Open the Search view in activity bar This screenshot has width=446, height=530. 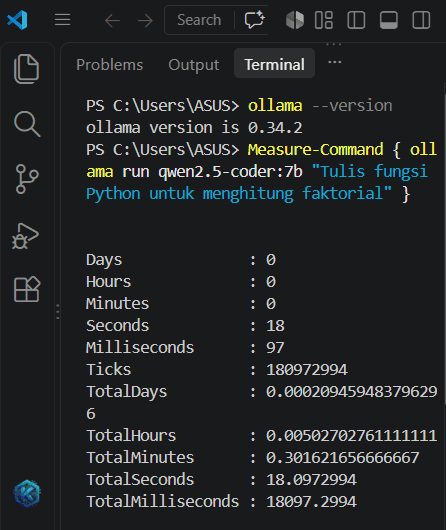(27, 124)
